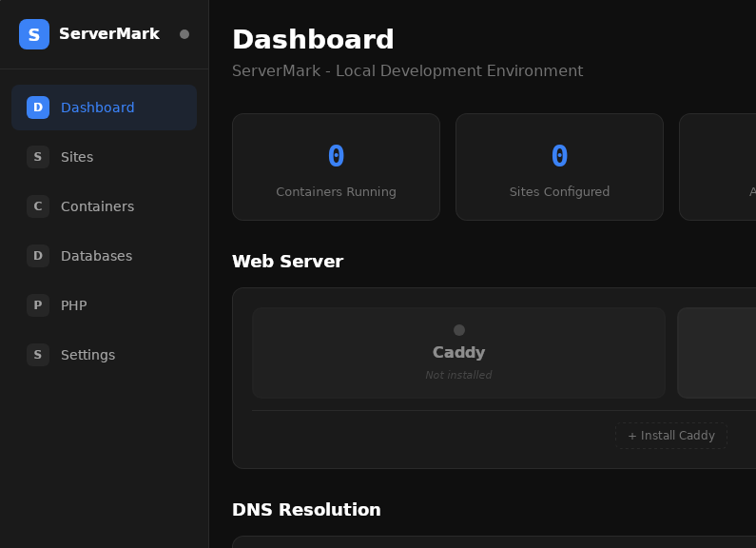Viewport: 756px width, 548px height.
Task: Click the zero above Containers Running
Action: point(336,156)
